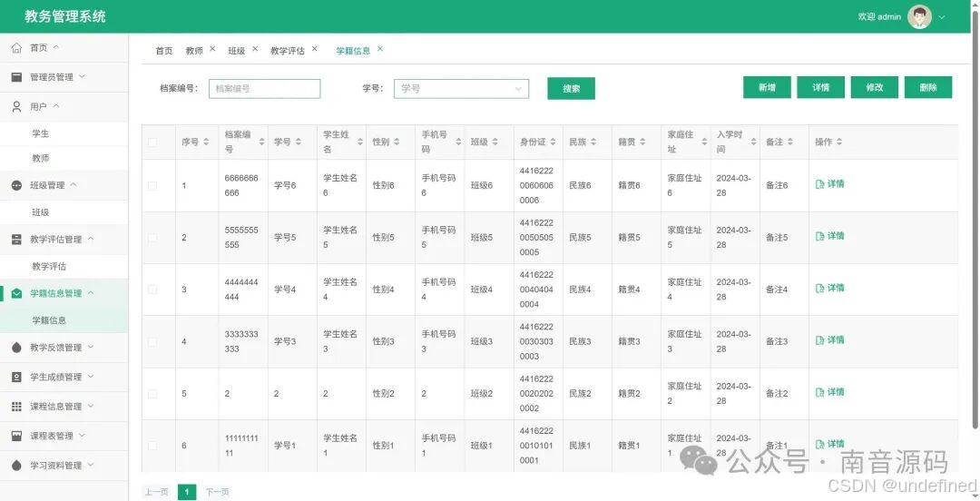Switch to the 首页 tab
This screenshot has width=980, height=501.
pos(163,51)
